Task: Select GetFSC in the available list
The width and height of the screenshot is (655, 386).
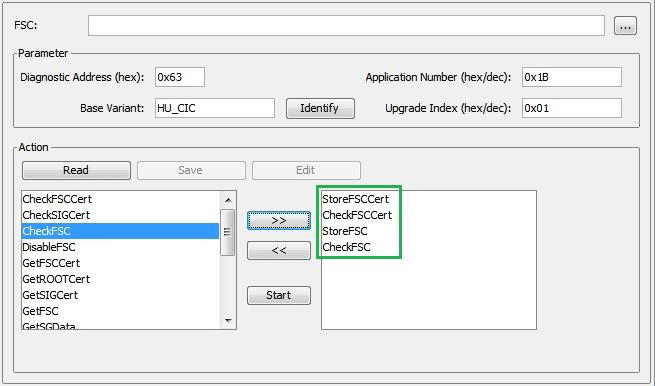Action: (120, 311)
